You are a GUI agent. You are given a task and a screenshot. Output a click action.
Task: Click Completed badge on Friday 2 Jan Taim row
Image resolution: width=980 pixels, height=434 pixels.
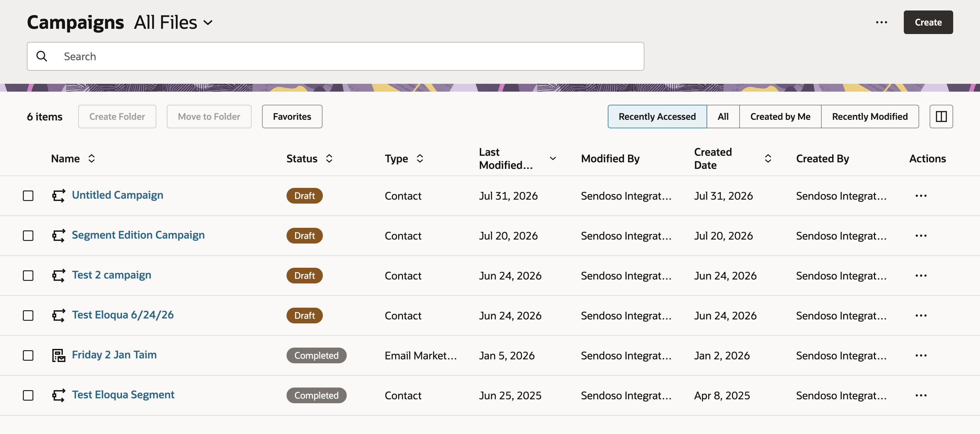[316, 355]
